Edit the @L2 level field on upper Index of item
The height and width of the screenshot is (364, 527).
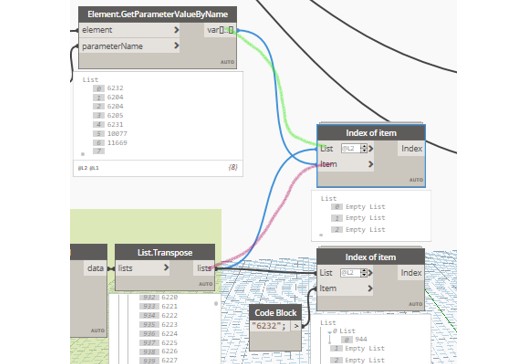[x=351, y=148]
